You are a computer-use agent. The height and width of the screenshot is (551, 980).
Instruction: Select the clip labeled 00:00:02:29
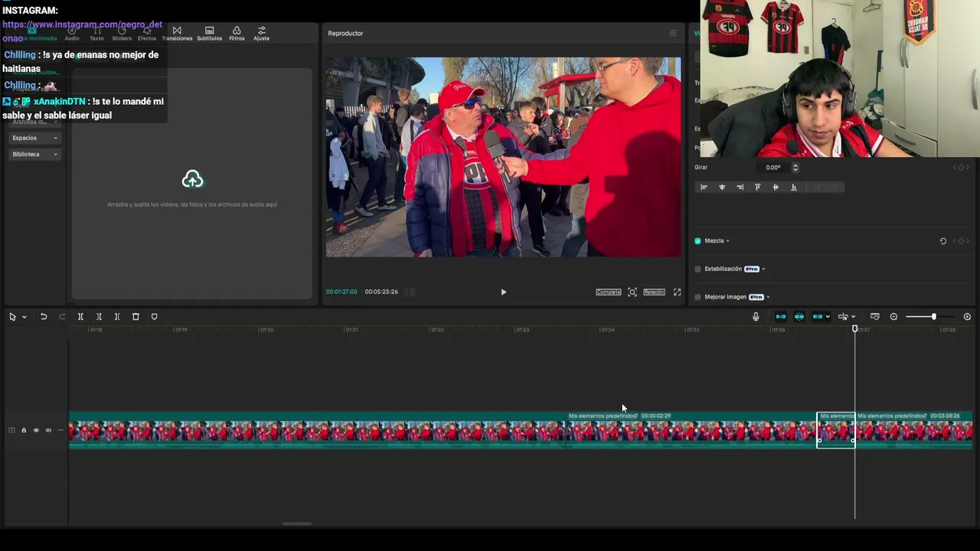point(691,430)
